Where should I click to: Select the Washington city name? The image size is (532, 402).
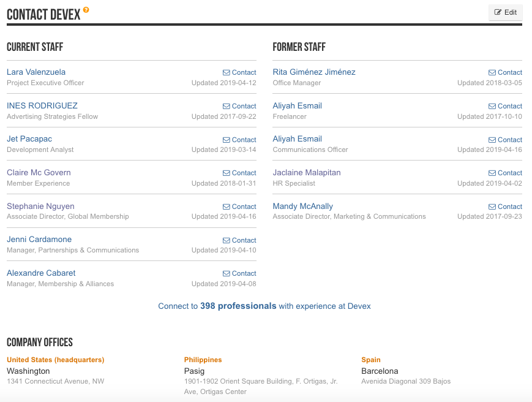[28, 371]
